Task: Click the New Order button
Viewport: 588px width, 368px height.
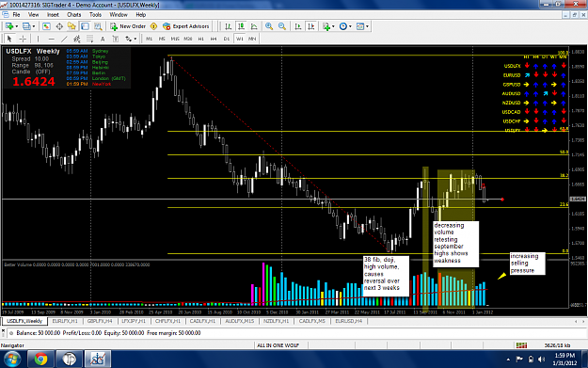Action: [128, 26]
